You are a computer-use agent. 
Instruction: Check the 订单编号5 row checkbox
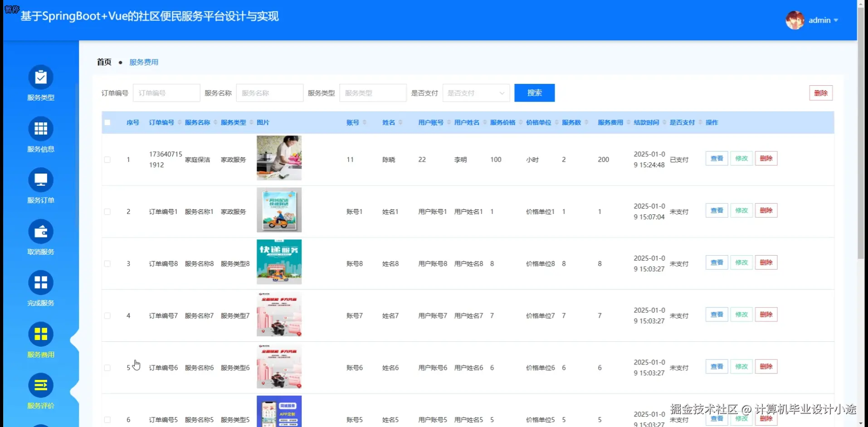coord(107,420)
